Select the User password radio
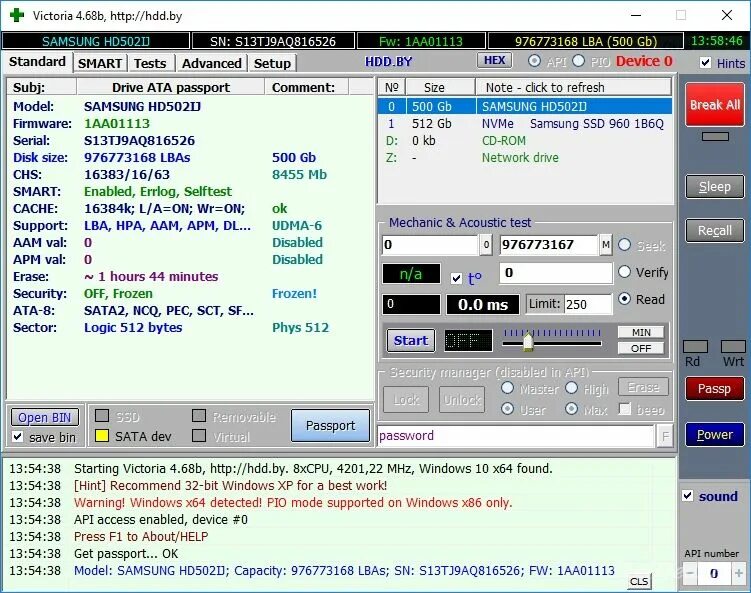Viewport: 751px width, 593px height. tap(507, 409)
